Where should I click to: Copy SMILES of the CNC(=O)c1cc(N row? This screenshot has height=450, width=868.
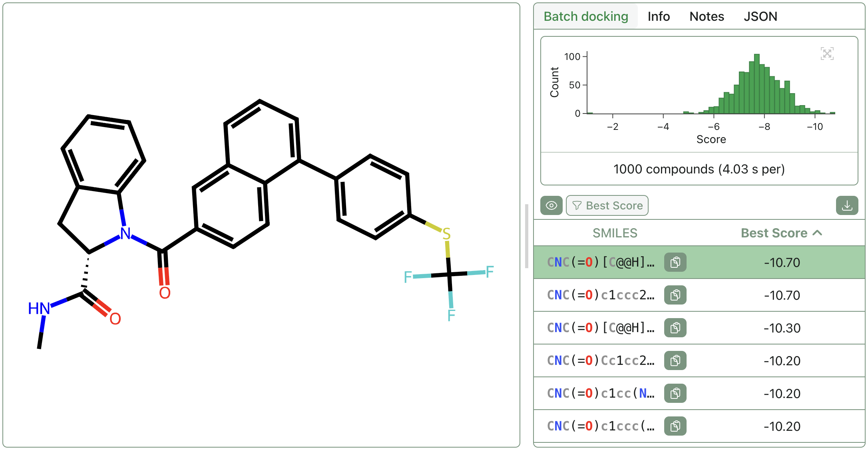[x=675, y=393]
